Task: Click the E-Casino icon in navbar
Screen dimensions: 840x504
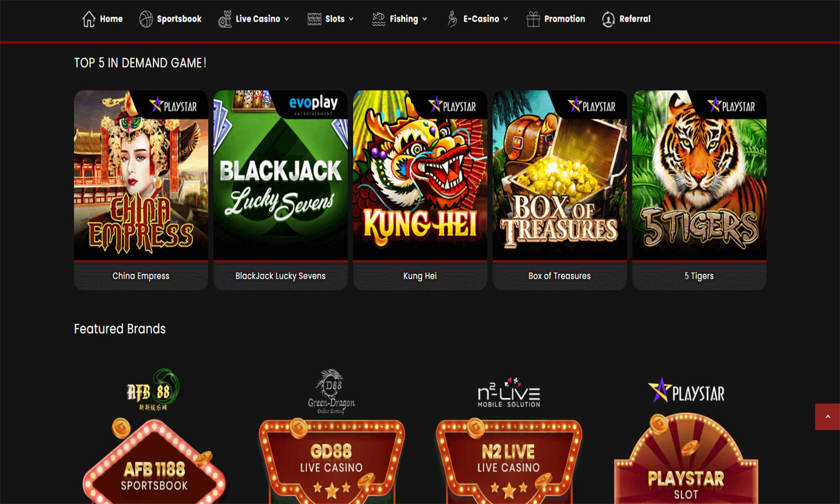Action: [x=452, y=19]
